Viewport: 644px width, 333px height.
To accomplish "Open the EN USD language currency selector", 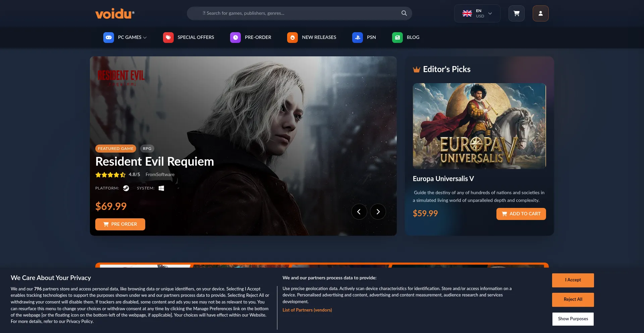I will (477, 13).
